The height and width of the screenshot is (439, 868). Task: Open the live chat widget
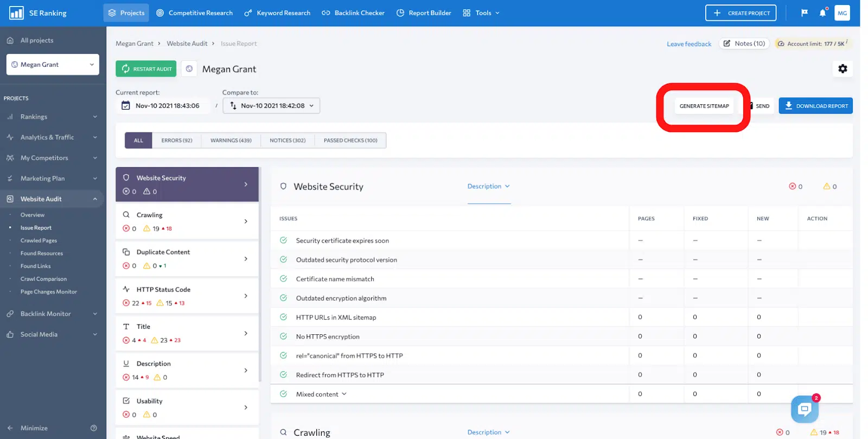[805, 409]
